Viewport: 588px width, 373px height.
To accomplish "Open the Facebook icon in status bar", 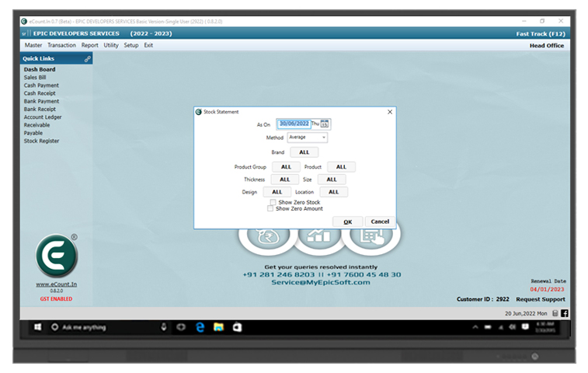I will (x=565, y=313).
